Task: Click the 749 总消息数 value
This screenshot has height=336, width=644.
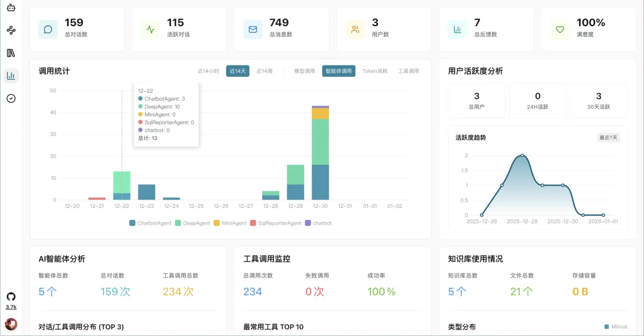Action: point(279,23)
